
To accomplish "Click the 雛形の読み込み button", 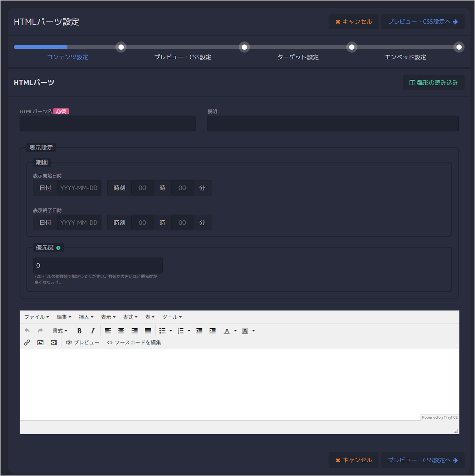I will tap(434, 83).
